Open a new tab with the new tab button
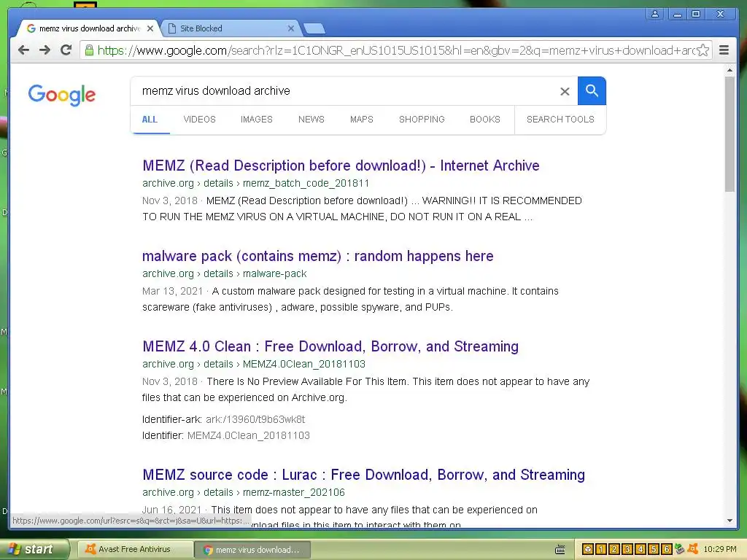This screenshot has width=747, height=560. pyautogui.click(x=314, y=28)
